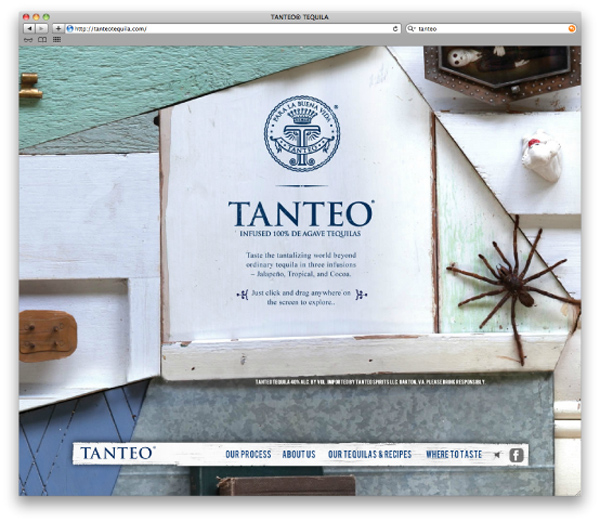Click the hexagonal framed skull picture
This screenshot has width=600, height=522.
pos(502,74)
